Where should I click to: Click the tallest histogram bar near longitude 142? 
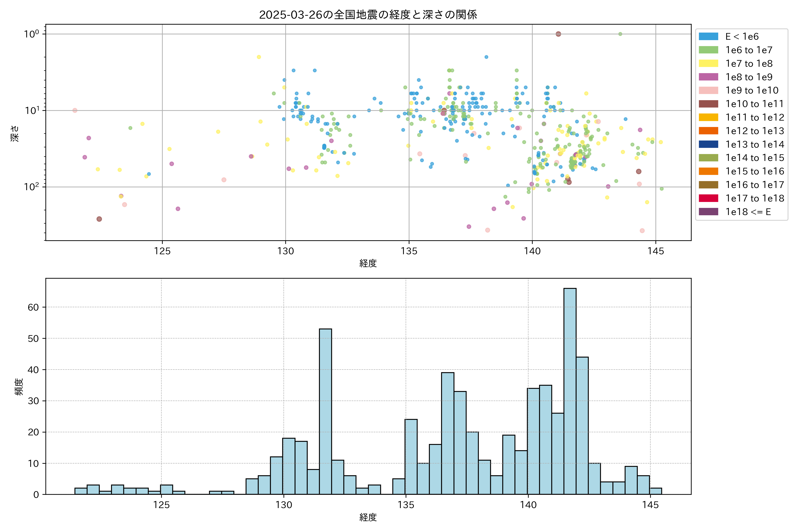[570, 390]
